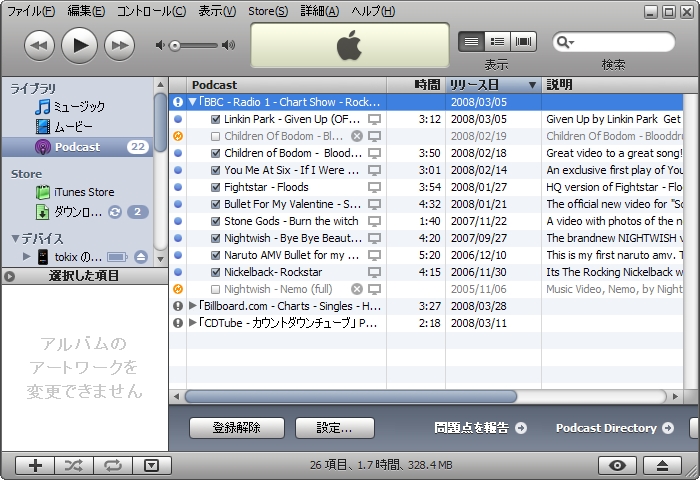Uncheck Linkin Park - Given Up
This screenshot has height=480, width=700.
coord(216,119)
